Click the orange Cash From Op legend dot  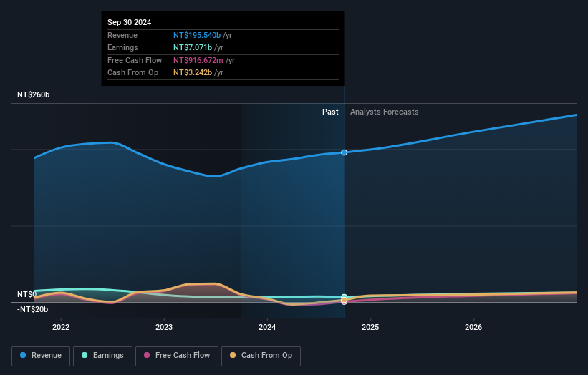[233, 355]
